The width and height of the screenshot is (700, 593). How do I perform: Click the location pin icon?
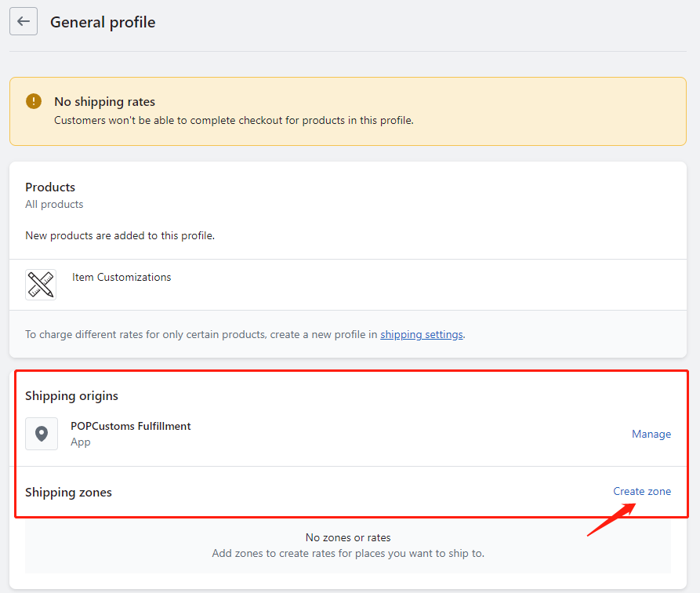coord(42,434)
